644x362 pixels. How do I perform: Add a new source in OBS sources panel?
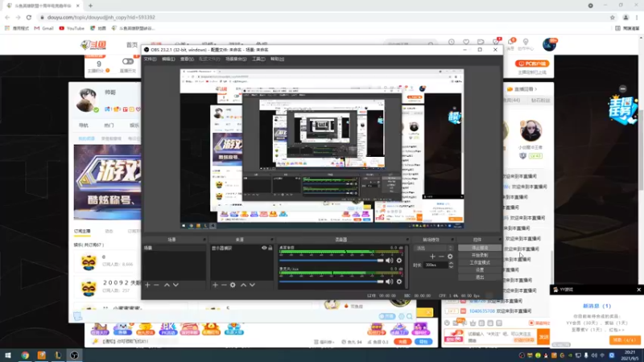[215, 285]
